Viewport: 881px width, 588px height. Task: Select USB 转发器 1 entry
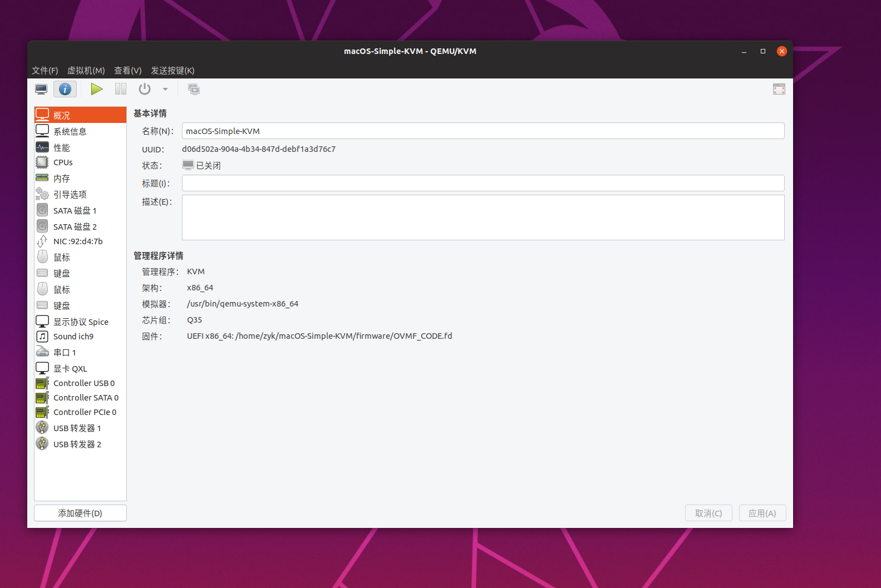[80, 428]
